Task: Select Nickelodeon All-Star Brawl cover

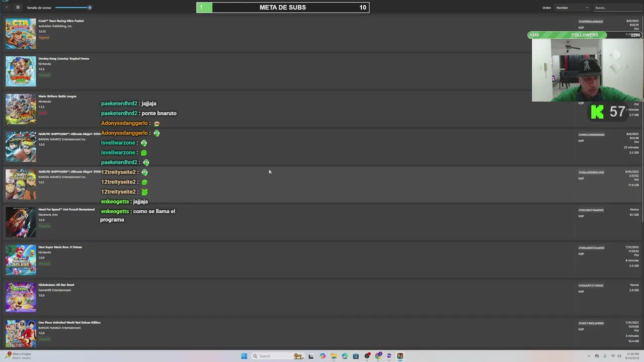Action: point(21,298)
